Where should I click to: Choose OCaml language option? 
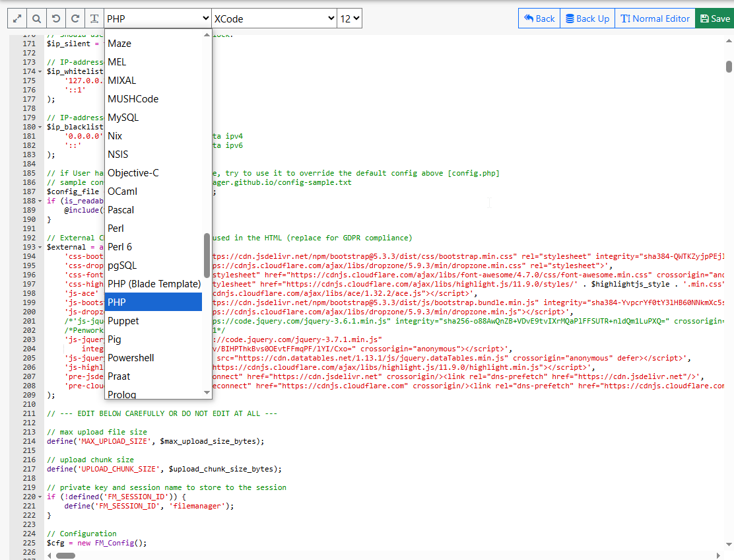click(154, 192)
